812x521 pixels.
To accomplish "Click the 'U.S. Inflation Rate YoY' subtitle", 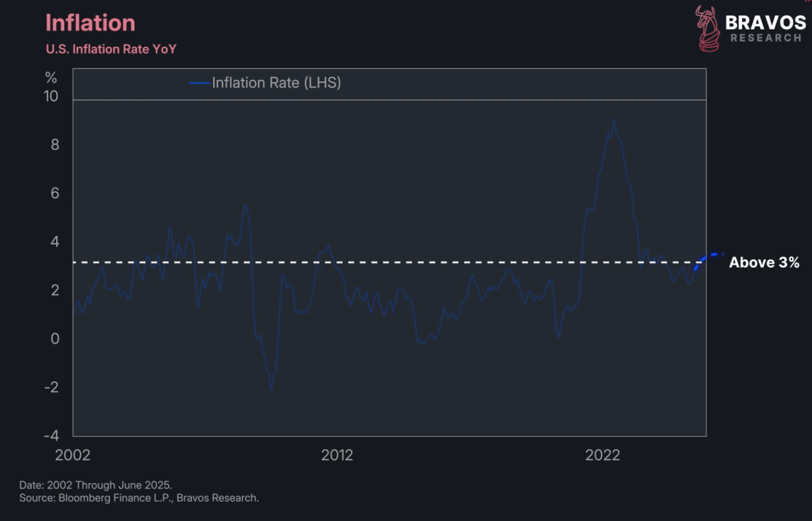I will [111, 49].
